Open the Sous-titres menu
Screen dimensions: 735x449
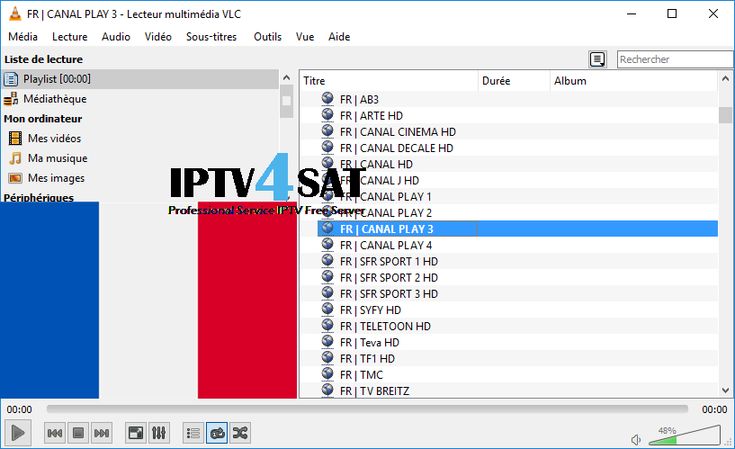[211, 37]
